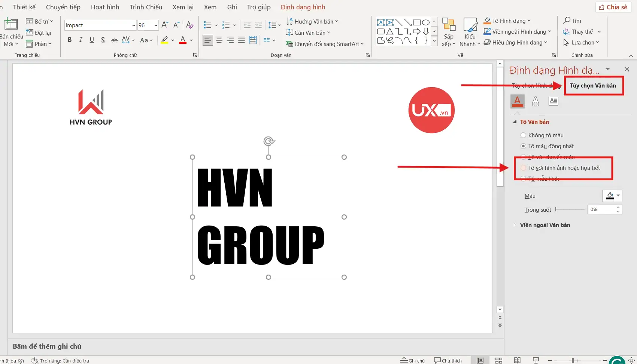Click the Chia sẻ button
The height and width of the screenshot is (364, 637).
(613, 7)
